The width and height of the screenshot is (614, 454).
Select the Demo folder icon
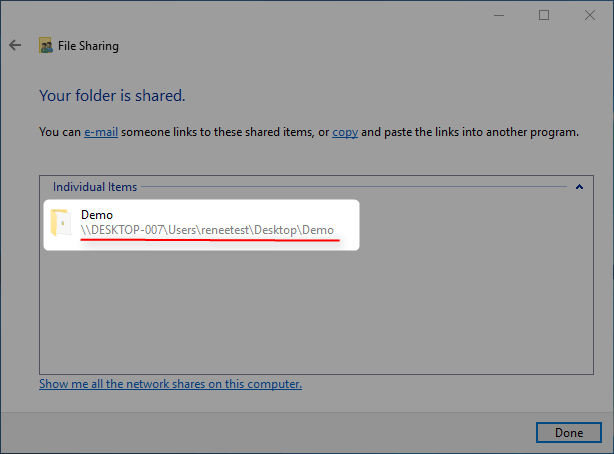[61, 224]
